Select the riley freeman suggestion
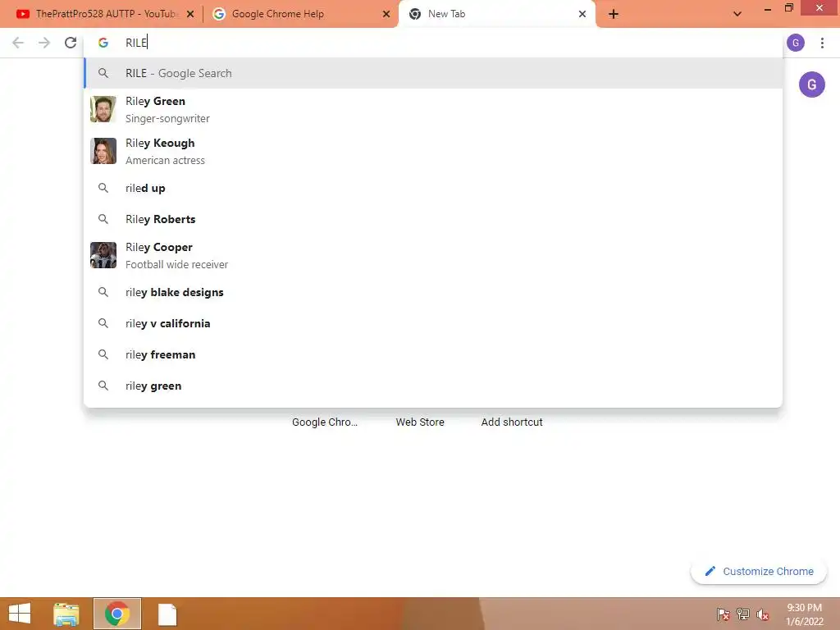 pyautogui.click(x=433, y=354)
